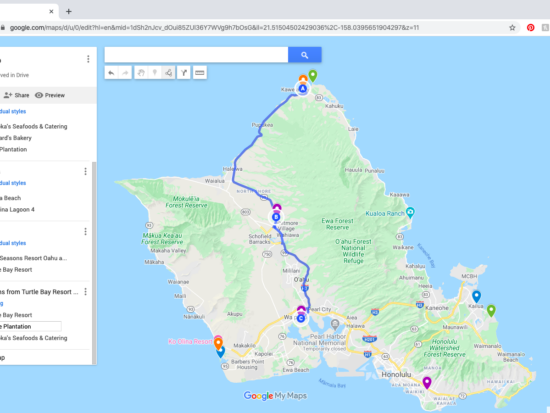
Task: Click the side panel scrollbar
Action: click(x=94, y=263)
